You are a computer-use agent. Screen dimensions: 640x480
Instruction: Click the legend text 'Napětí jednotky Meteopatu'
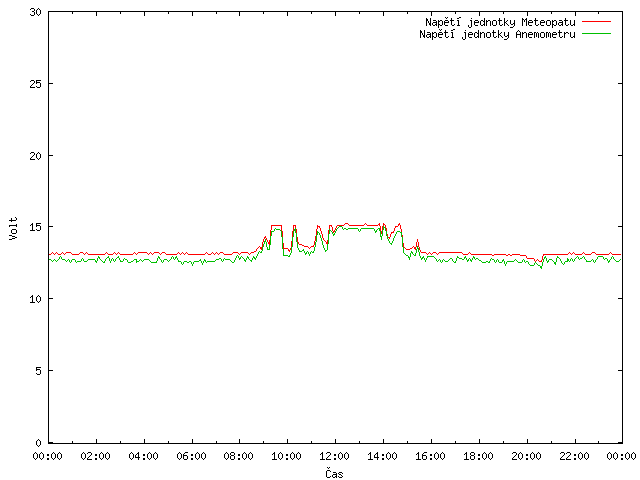pyautogui.click(x=500, y=22)
